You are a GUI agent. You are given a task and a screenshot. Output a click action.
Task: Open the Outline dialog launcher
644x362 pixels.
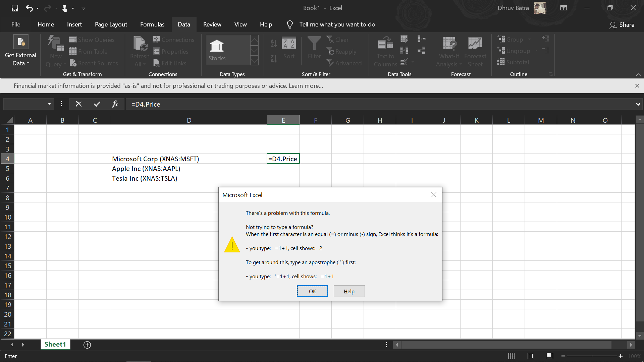550,74
